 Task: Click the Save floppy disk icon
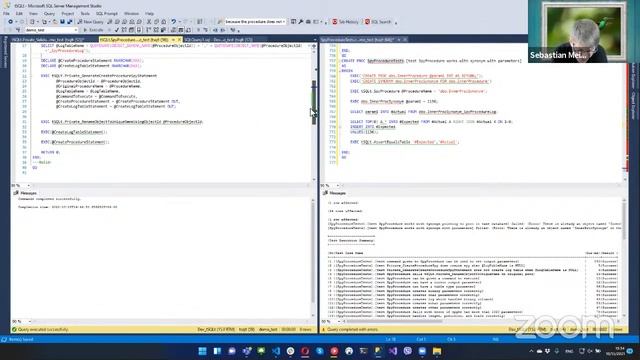[x=62, y=22]
